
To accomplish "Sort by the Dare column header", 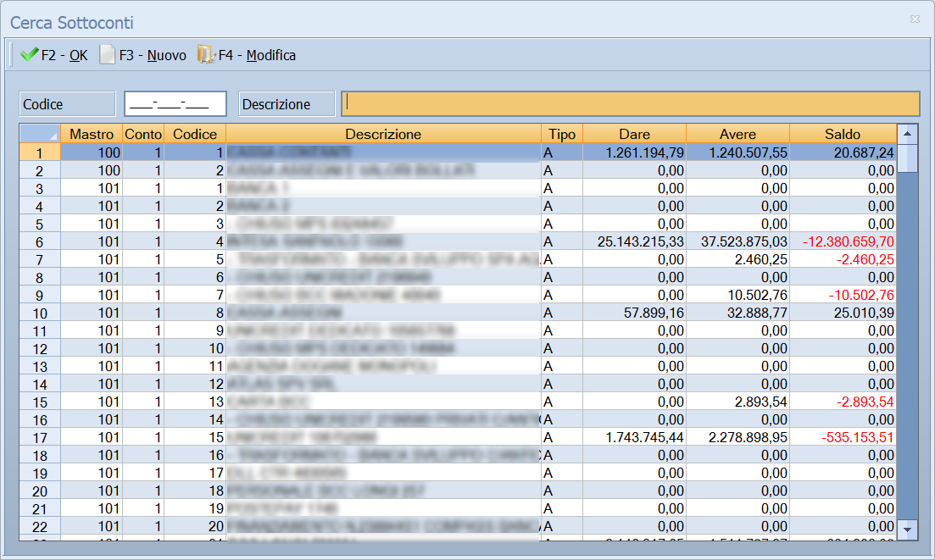I will (x=634, y=134).
